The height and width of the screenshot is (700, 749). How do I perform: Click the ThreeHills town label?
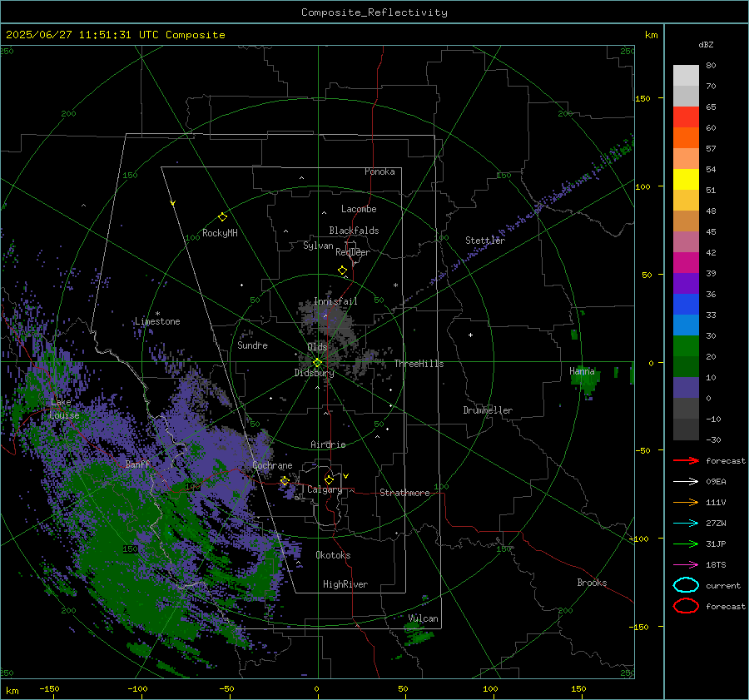click(x=419, y=364)
